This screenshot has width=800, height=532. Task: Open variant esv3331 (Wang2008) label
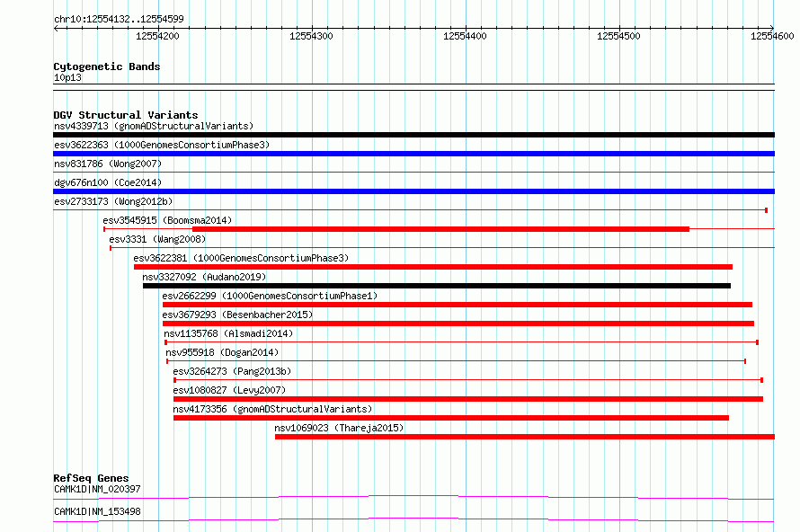coord(157,239)
